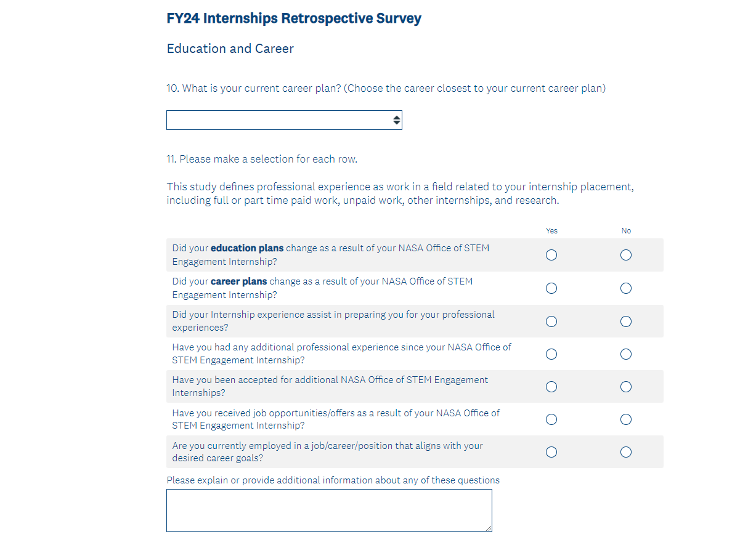Viewport: 756px width, 537px height.
Task: Choose No for career plans change
Action: 626,288
